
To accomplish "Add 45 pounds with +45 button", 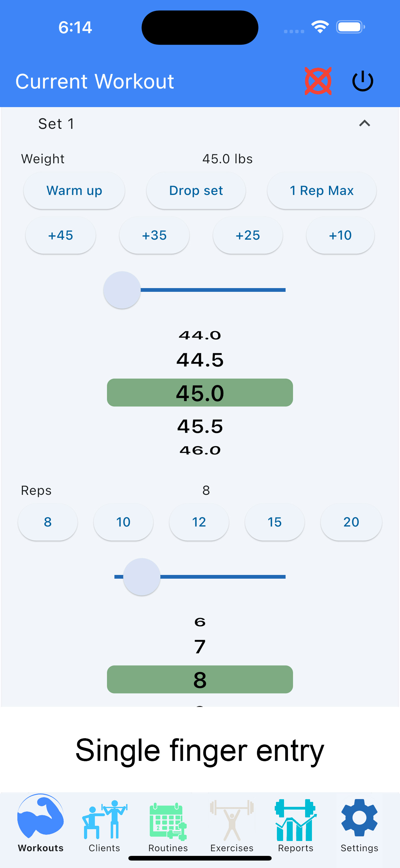I will click(x=60, y=235).
